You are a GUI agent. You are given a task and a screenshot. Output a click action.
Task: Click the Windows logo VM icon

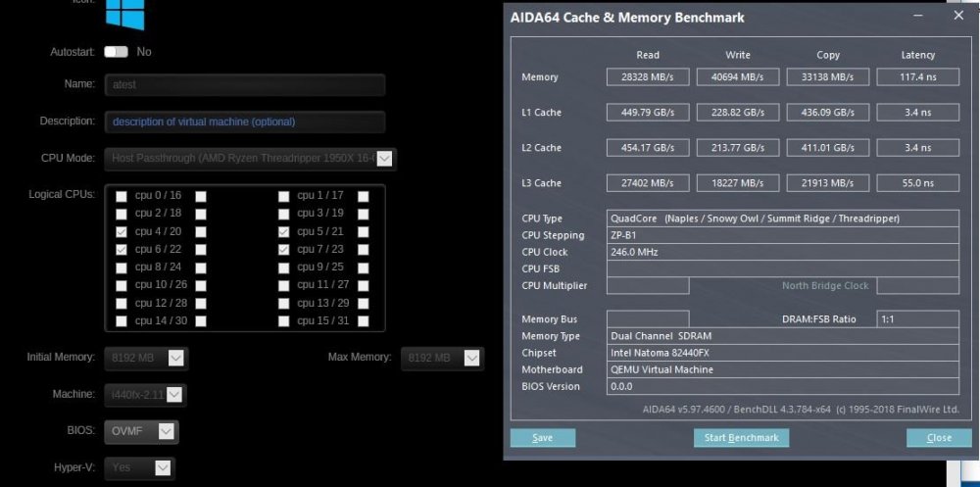pyautogui.click(x=125, y=14)
